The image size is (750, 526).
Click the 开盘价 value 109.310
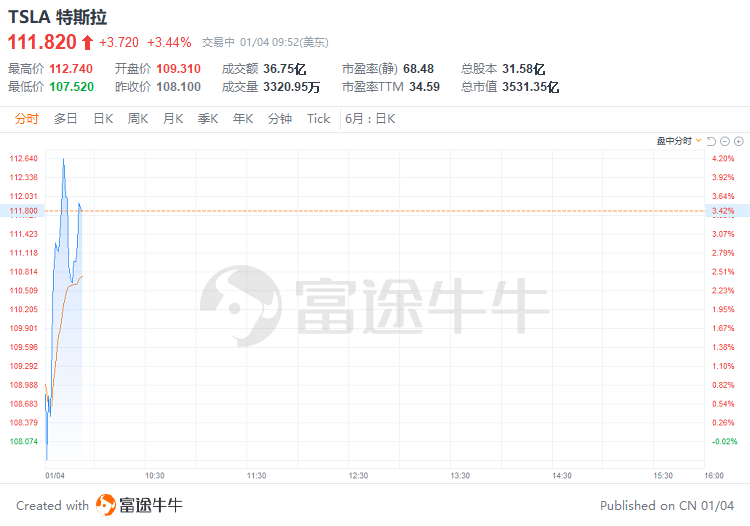[x=178, y=69]
